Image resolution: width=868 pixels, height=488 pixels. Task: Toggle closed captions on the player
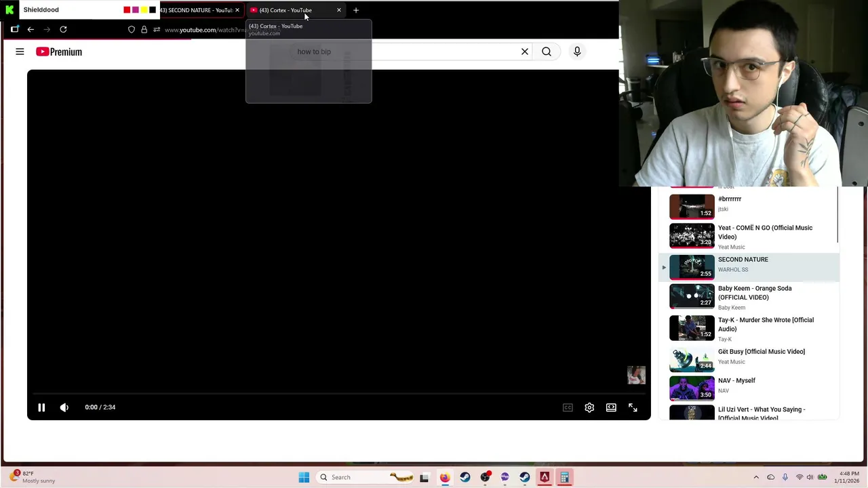click(568, 407)
